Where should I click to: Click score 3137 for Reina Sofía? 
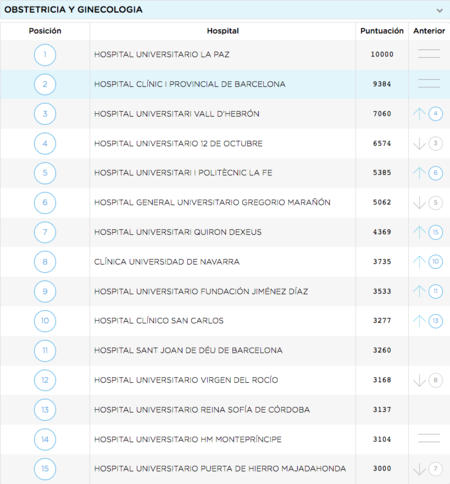382,410
